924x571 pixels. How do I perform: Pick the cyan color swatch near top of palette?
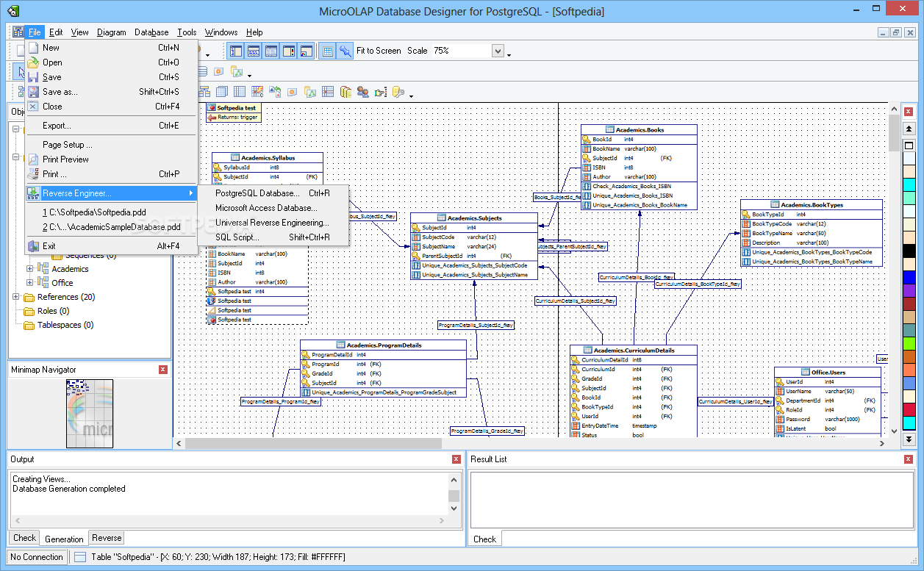(909, 184)
